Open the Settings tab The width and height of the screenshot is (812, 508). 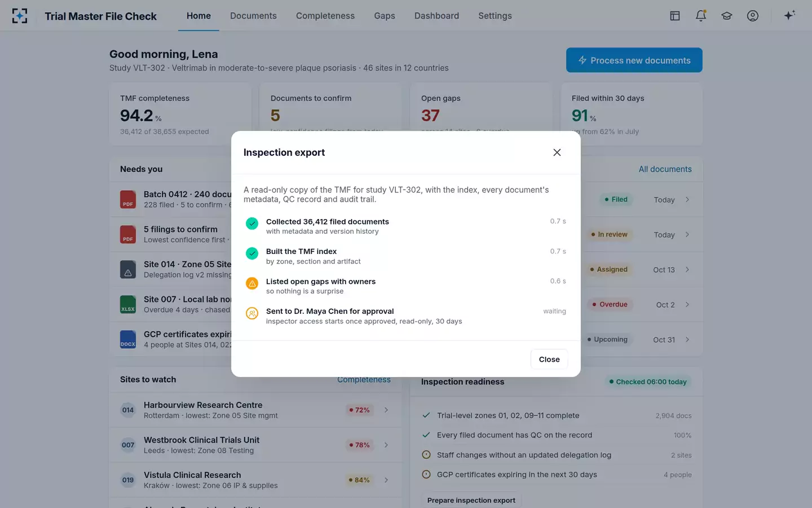click(495, 16)
